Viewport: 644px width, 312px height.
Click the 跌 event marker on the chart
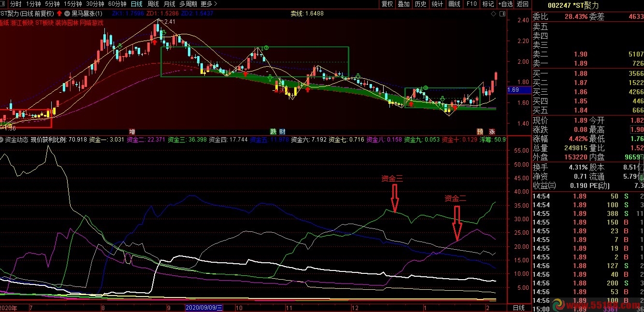click(x=273, y=131)
